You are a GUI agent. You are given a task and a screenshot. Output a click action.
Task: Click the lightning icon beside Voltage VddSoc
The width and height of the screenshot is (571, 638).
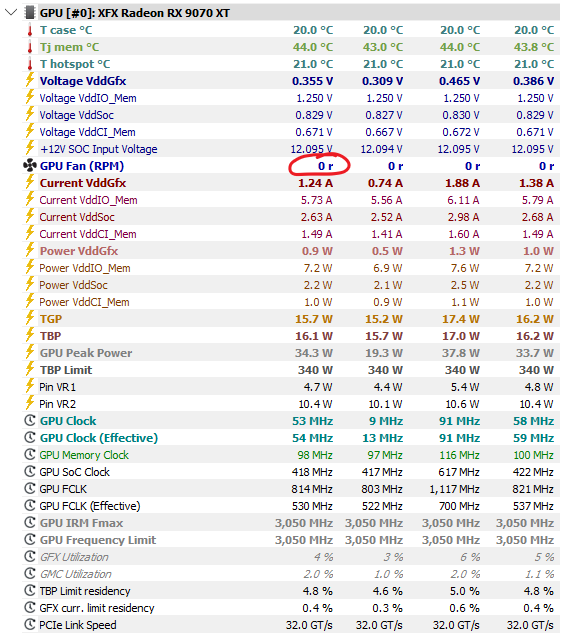(x=30, y=114)
